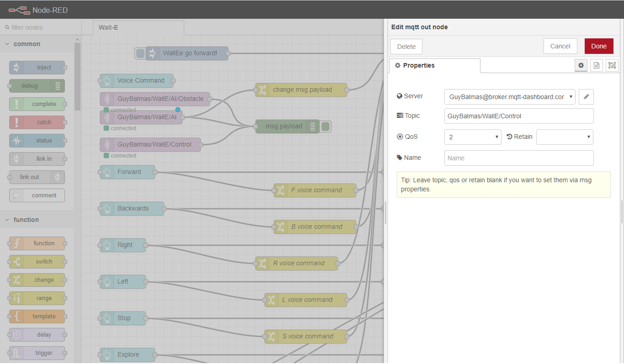Viewport: 624px width, 364px height.
Task: Click the Topic input field
Action: pos(519,116)
